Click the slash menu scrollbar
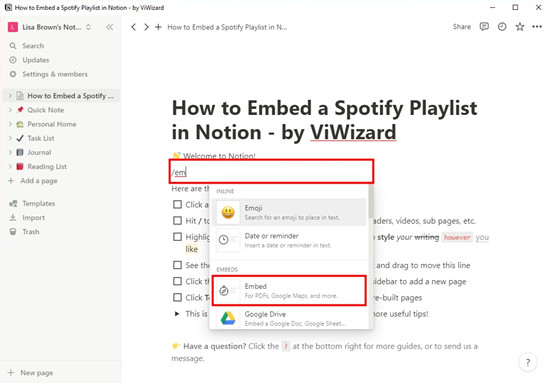Image resolution: width=550 pixels, height=383 pixels. point(370,201)
